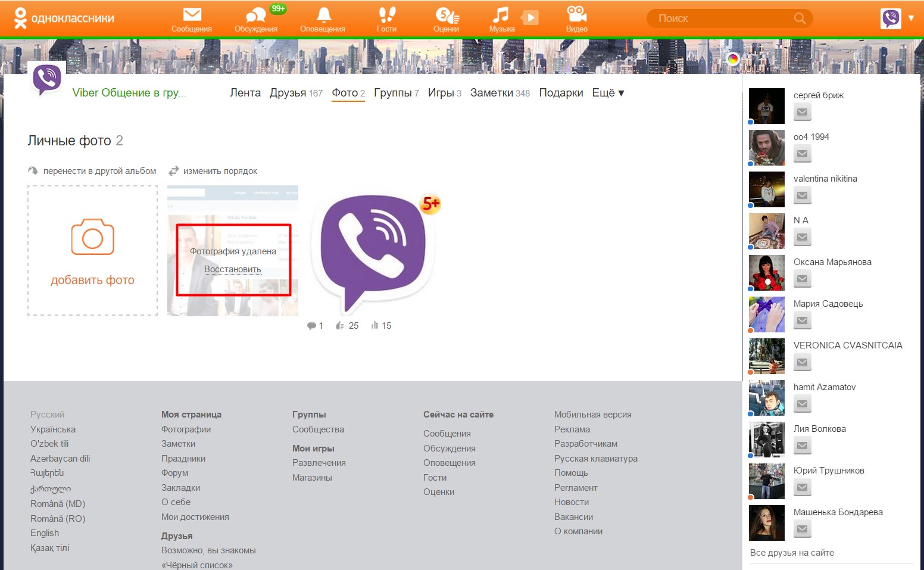Switch to Заметки tab
Image resolution: width=924 pixels, height=570 pixels.
pos(492,93)
